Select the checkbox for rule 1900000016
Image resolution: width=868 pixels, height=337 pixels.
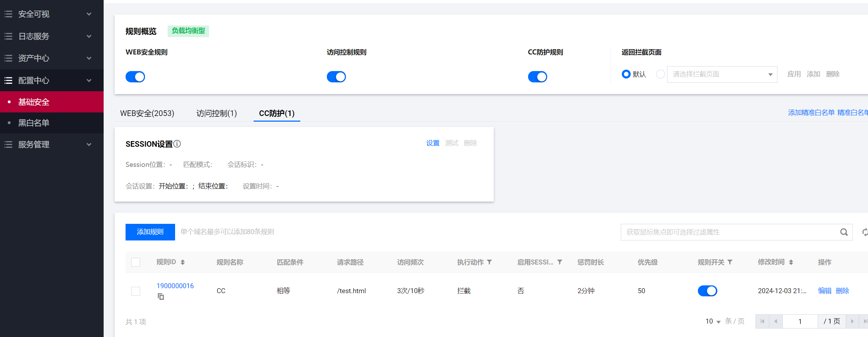tap(135, 291)
